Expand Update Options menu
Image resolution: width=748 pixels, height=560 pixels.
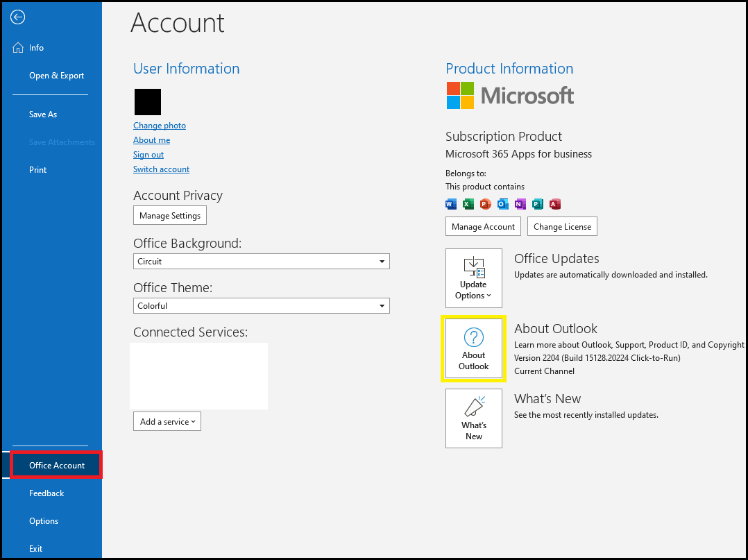click(x=474, y=278)
